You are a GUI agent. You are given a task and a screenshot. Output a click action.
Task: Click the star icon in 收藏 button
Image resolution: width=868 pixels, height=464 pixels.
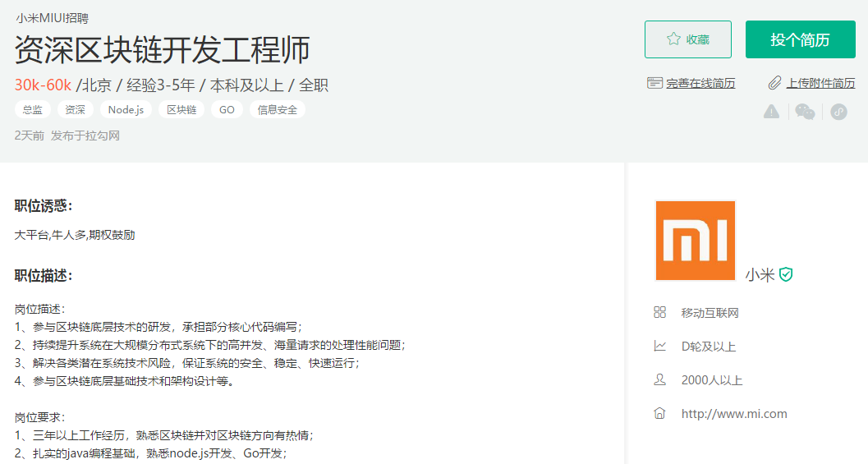pyautogui.click(x=673, y=39)
